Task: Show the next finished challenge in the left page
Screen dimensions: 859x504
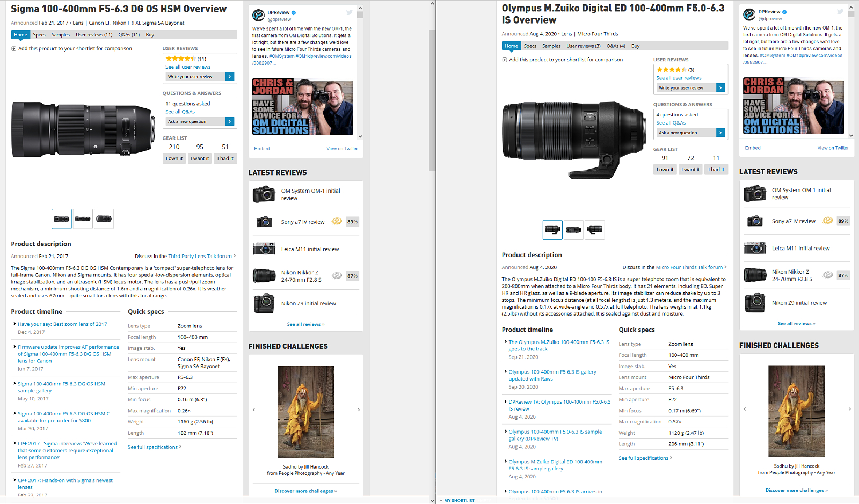Action: [x=359, y=410]
